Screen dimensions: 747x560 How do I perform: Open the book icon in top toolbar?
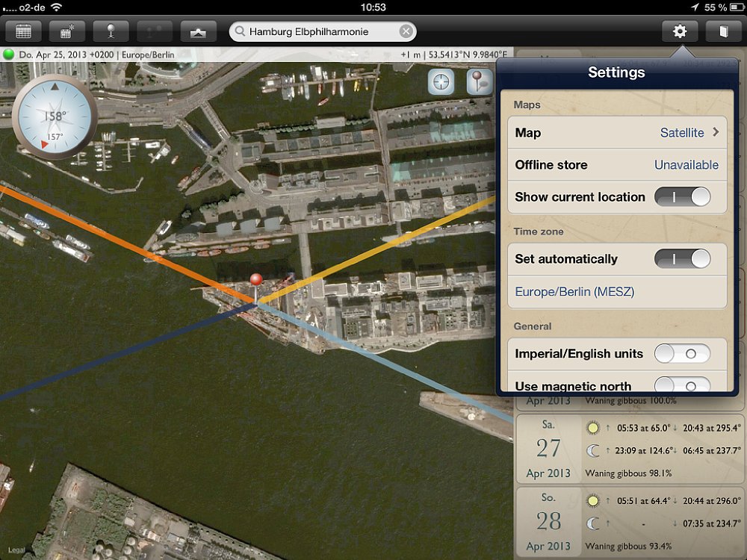pyautogui.click(x=722, y=31)
